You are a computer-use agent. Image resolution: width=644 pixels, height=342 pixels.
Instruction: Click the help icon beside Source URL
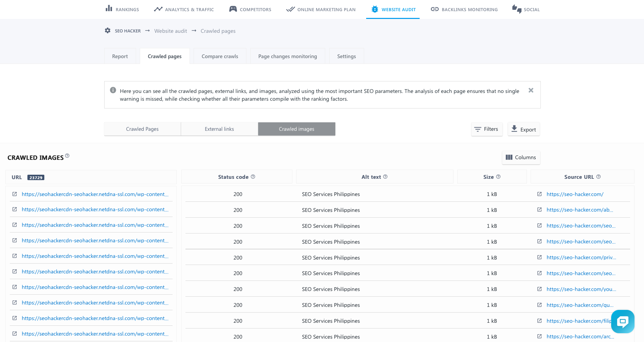coord(598,177)
